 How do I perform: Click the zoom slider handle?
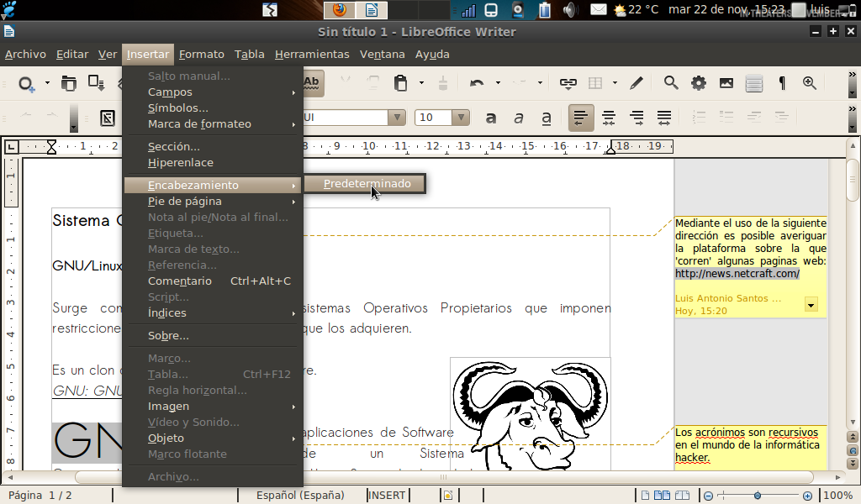[x=758, y=496]
